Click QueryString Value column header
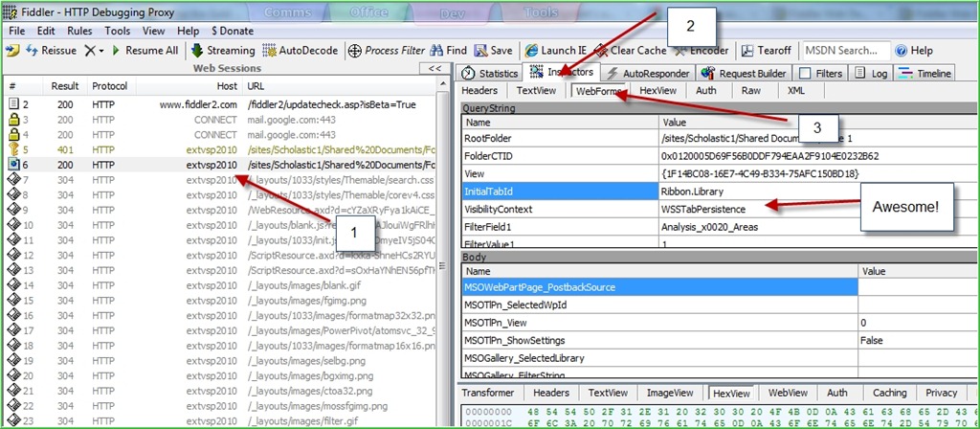 817,123
